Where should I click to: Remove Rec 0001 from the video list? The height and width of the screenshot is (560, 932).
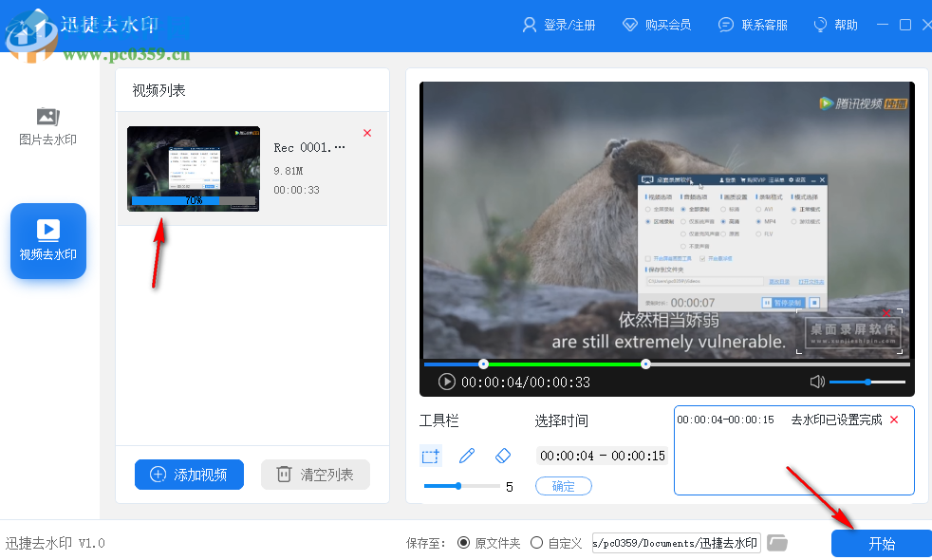pyautogui.click(x=367, y=133)
